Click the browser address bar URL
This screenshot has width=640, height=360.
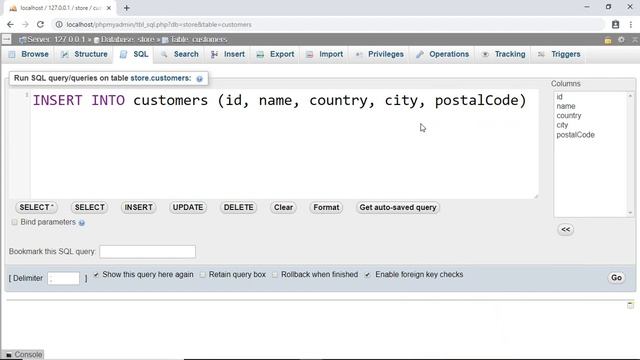[159, 24]
